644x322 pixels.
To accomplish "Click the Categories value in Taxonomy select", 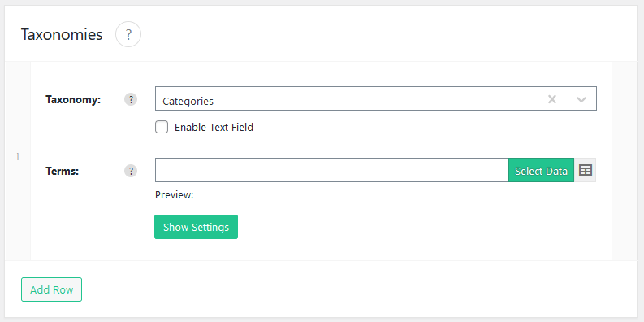I will click(x=188, y=101).
